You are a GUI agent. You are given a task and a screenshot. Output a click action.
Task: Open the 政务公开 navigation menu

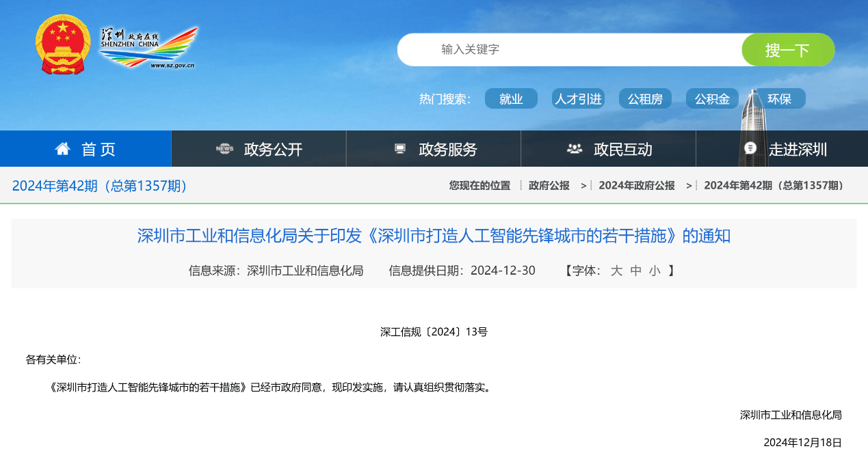coord(272,149)
